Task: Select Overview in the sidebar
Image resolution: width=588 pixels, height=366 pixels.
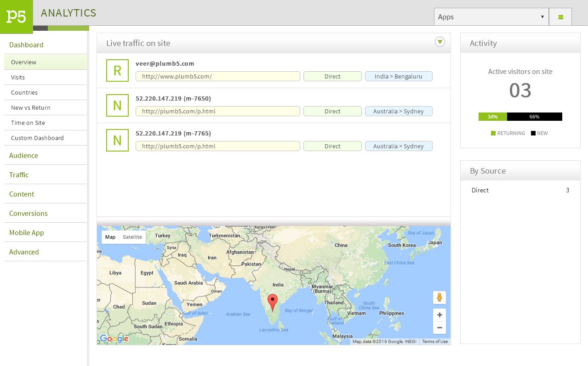Action: pos(46,62)
